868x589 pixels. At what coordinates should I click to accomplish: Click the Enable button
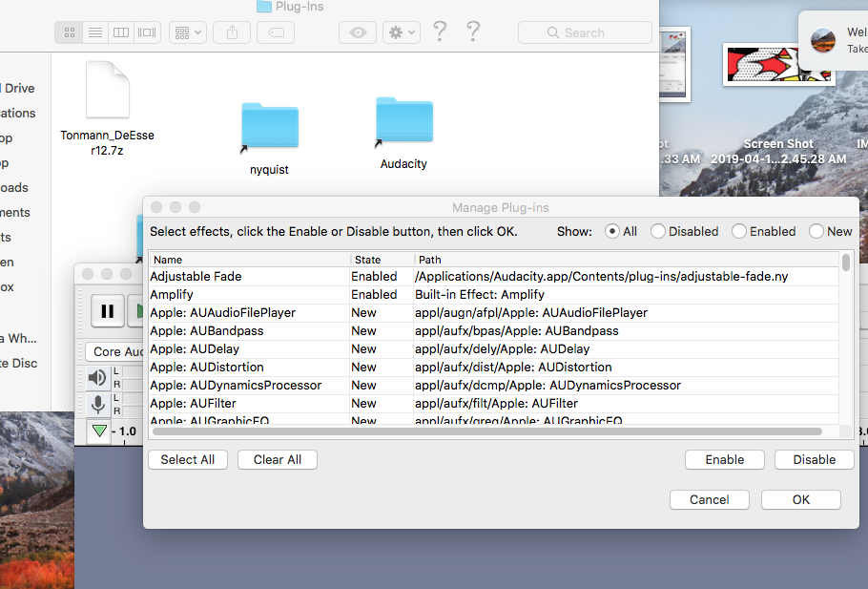tap(725, 460)
